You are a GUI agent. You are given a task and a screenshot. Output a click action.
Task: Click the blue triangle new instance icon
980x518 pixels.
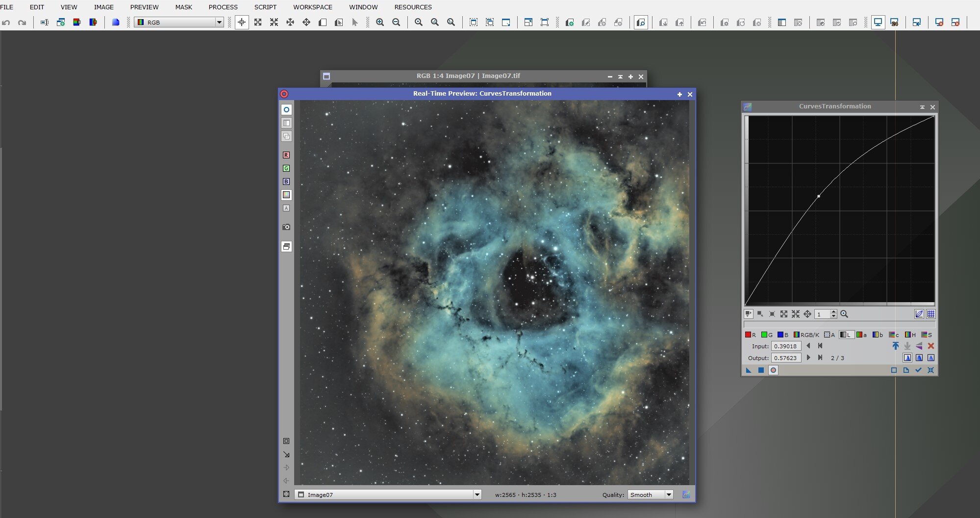(x=749, y=370)
